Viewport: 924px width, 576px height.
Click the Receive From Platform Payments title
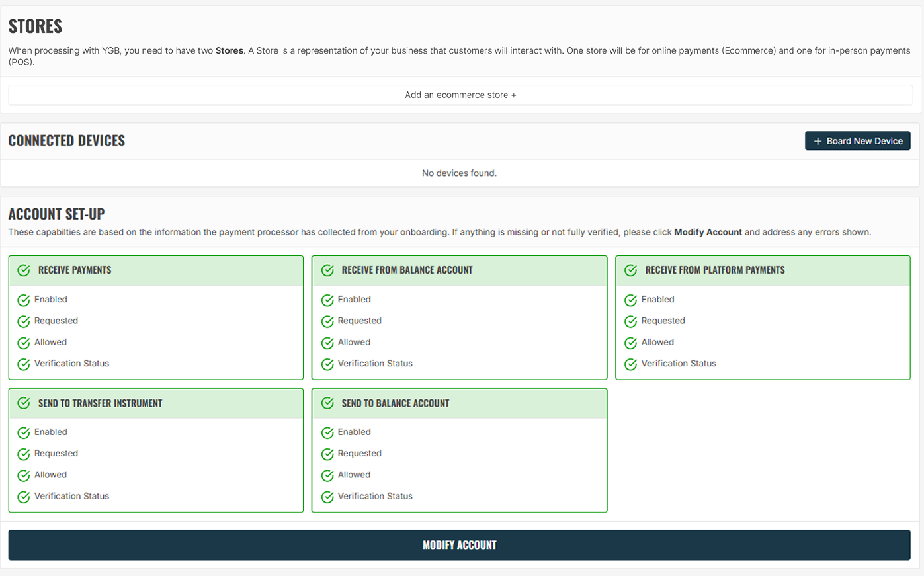tap(714, 270)
